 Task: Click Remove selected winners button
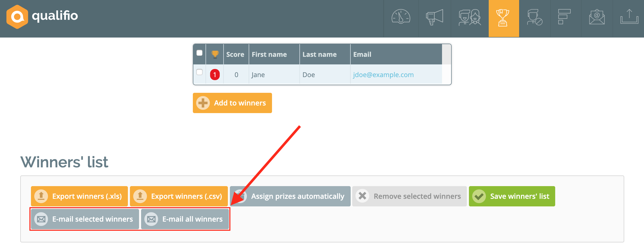(409, 196)
